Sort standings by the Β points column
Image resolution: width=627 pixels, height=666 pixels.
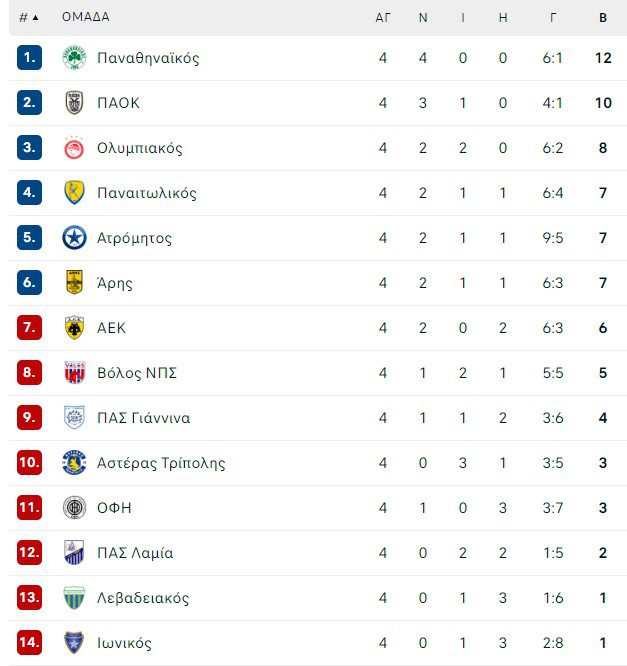click(x=602, y=17)
